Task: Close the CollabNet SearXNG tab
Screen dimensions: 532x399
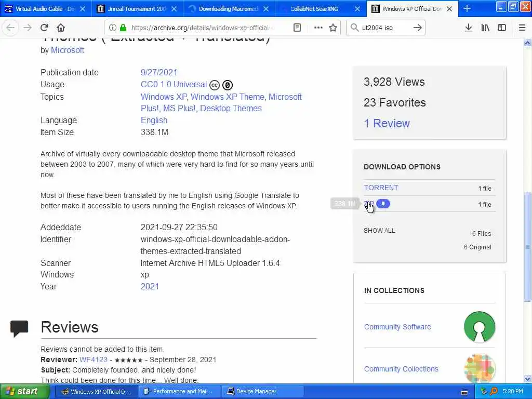Action: 357,9
